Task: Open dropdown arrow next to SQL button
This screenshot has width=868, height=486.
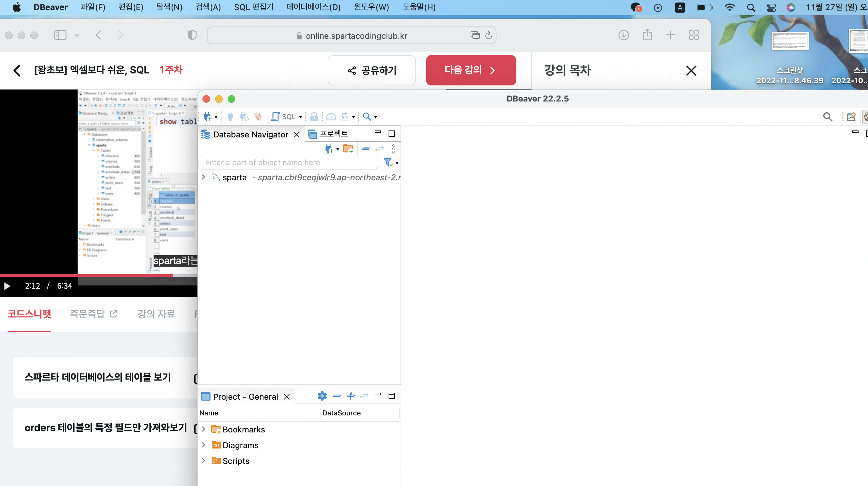Action: click(301, 117)
